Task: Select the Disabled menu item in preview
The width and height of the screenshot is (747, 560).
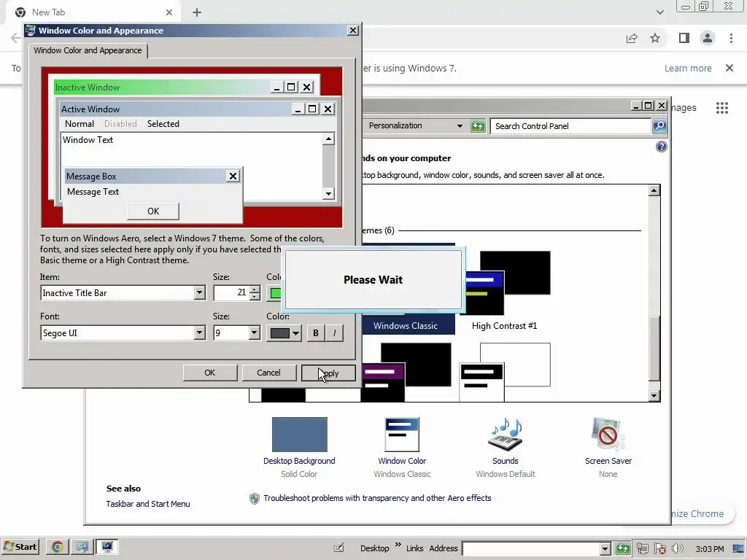Action: [120, 124]
